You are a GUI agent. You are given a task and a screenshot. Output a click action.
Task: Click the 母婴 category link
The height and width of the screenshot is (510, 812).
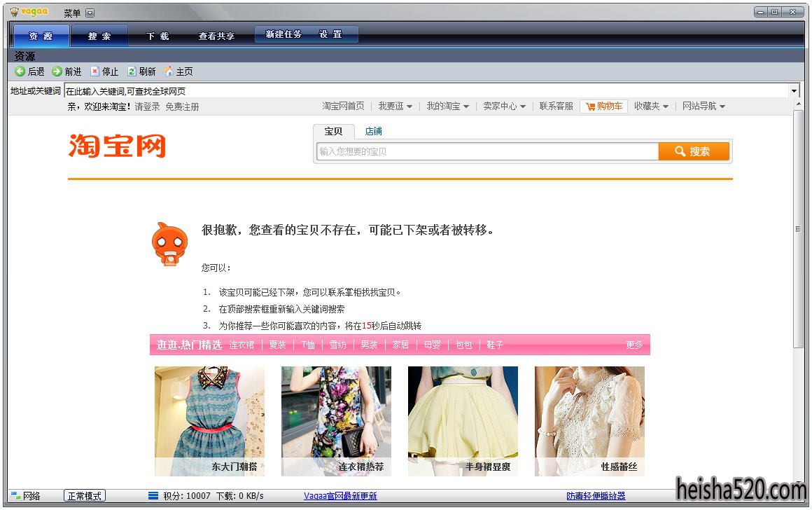433,345
